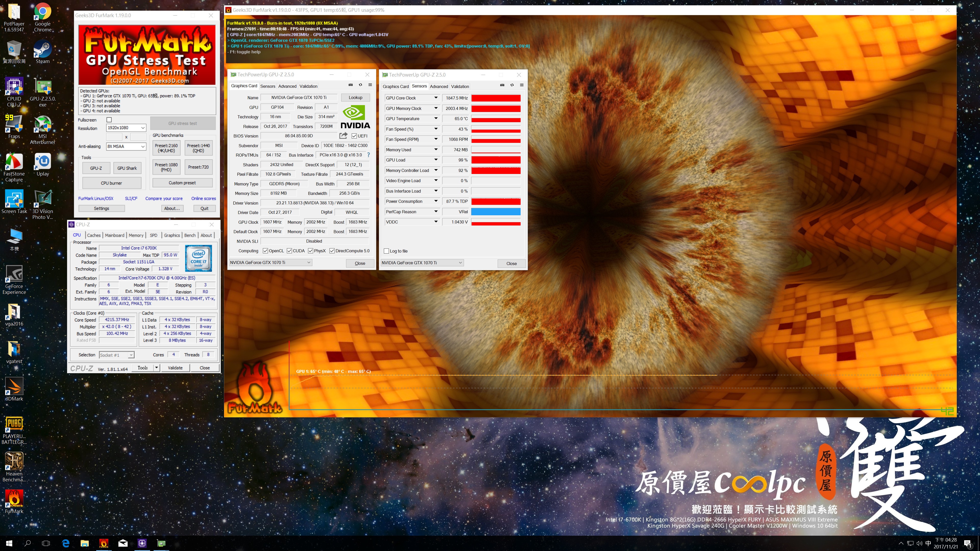980x551 pixels.
Task: Launch Uplay desktop icon
Action: [x=43, y=165]
